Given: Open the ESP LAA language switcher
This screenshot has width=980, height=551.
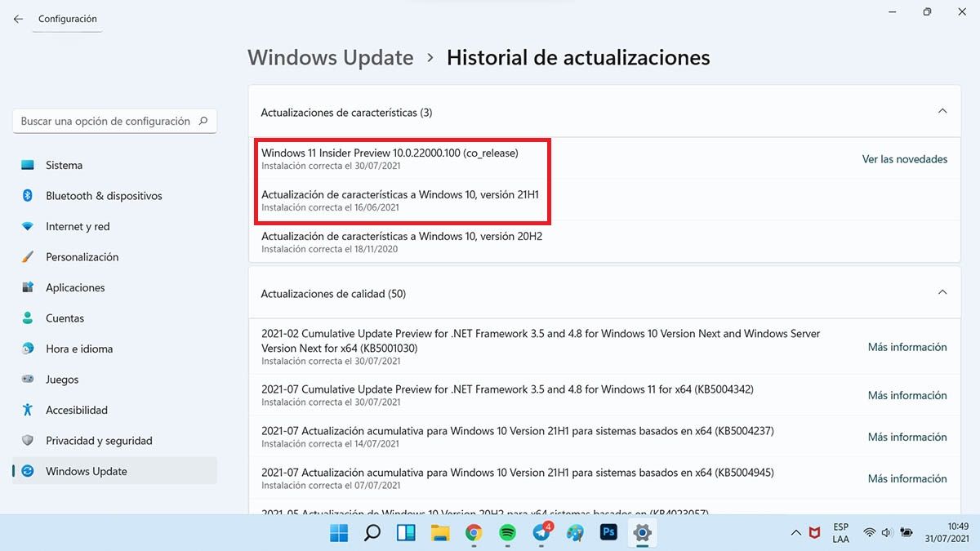Looking at the screenshot, I should [x=841, y=533].
